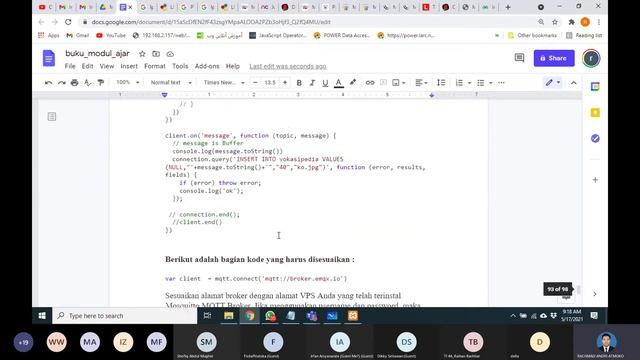
Task: Open the Edit menu
Action: click(x=87, y=66)
